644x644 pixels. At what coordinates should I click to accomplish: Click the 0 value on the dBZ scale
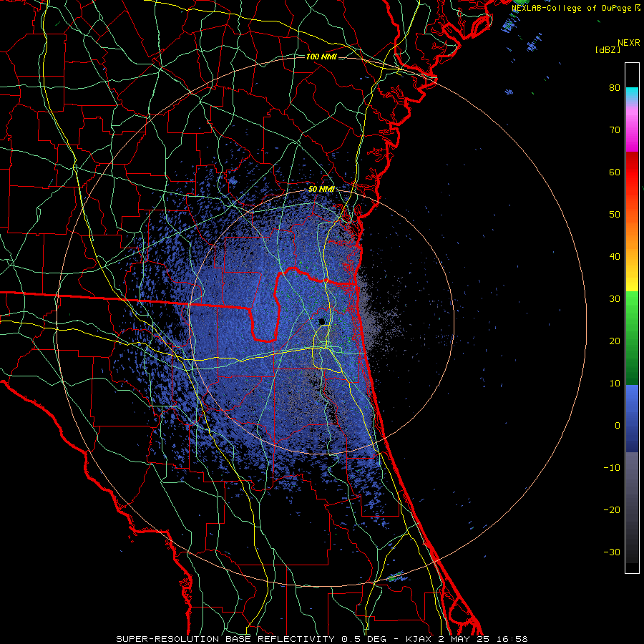pos(618,426)
